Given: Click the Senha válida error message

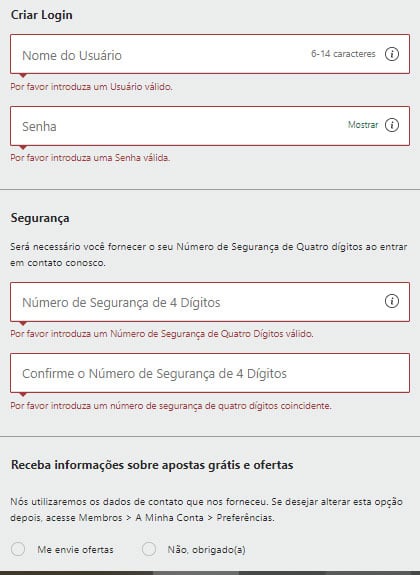Looking at the screenshot, I should tap(90, 158).
